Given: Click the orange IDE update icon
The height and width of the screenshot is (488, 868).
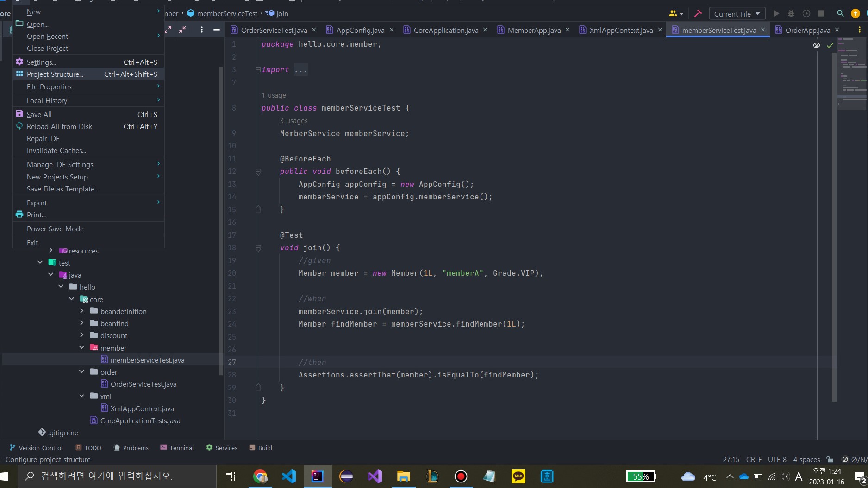Looking at the screenshot, I should (856, 14).
